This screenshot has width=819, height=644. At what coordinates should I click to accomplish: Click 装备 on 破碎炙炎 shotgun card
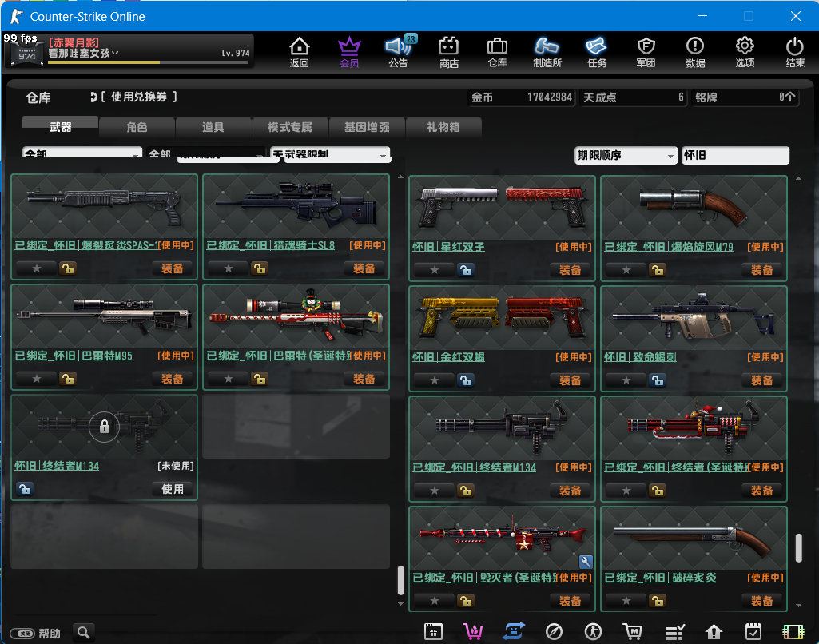(762, 601)
